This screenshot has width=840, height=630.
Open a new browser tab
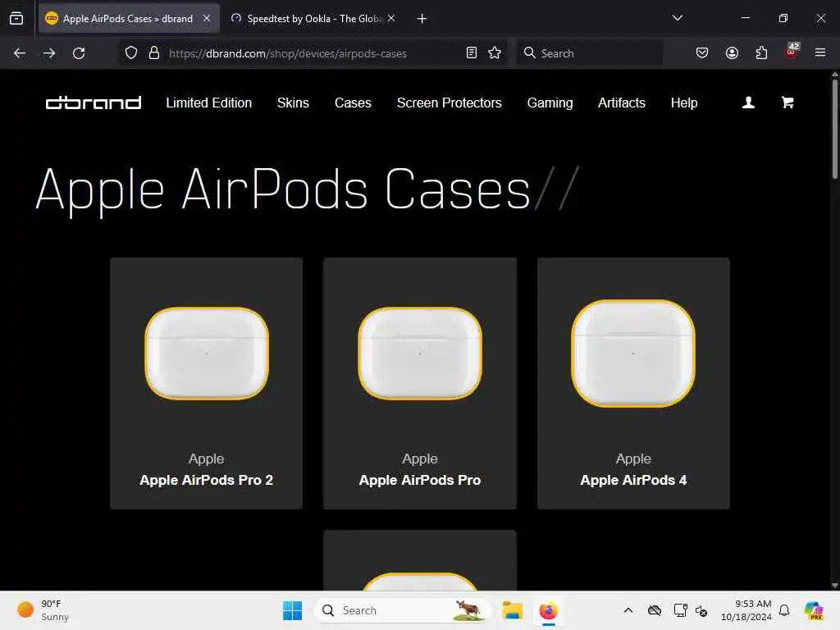(x=422, y=19)
